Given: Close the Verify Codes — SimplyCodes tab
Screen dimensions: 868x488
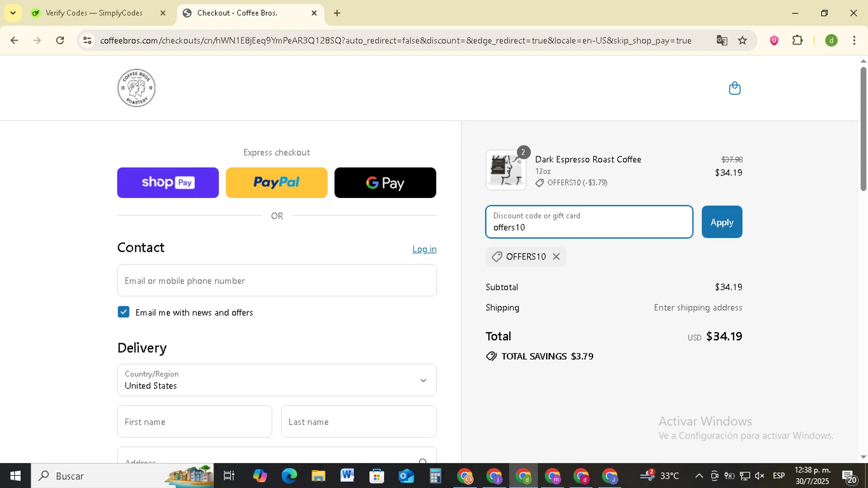Looking at the screenshot, I should [163, 13].
